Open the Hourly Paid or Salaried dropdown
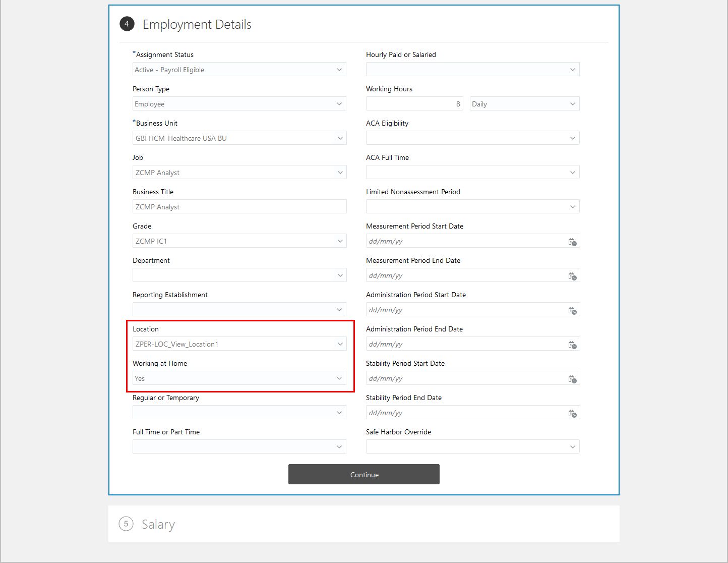This screenshot has height=563, width=728. point(572,70)
